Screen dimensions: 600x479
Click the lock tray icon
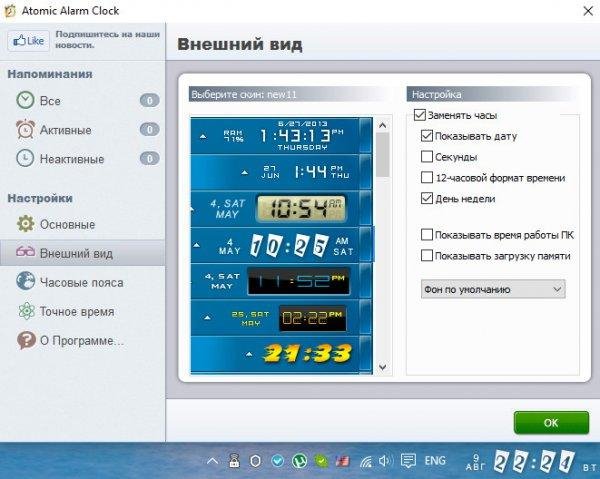234,460
